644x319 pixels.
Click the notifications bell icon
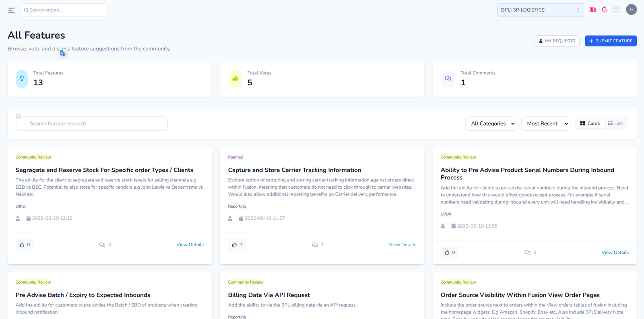point(604,10)
